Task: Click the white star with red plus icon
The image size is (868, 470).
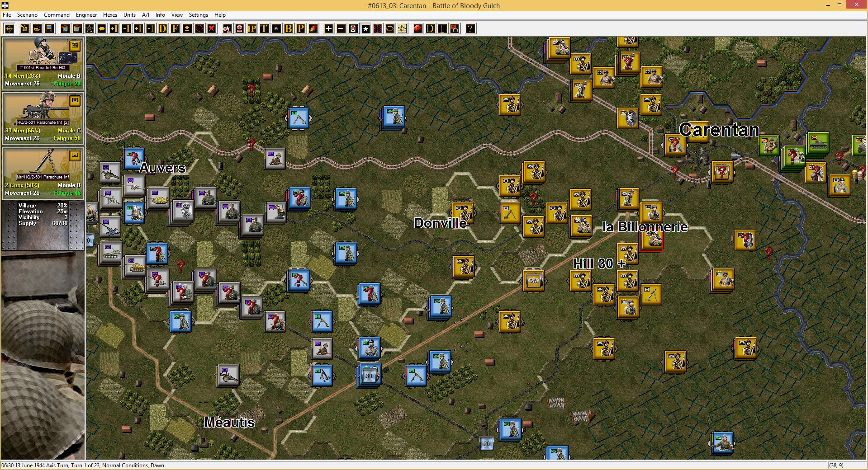Action: point(227,29)
